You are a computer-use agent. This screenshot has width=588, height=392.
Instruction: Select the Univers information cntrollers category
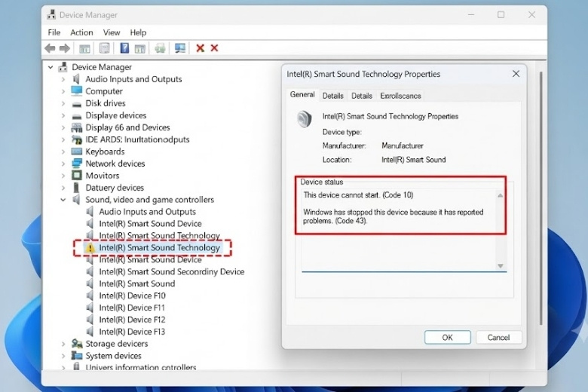point(141,367)
